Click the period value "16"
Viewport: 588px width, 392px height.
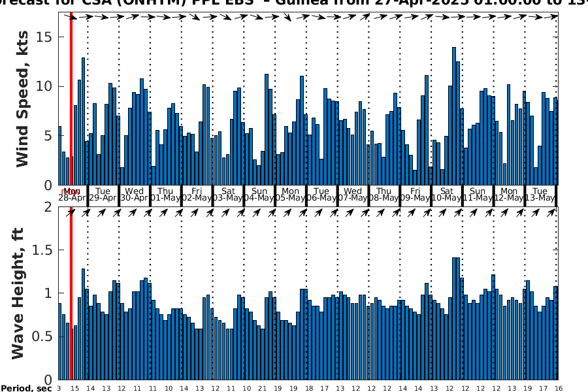pos(559,389)
